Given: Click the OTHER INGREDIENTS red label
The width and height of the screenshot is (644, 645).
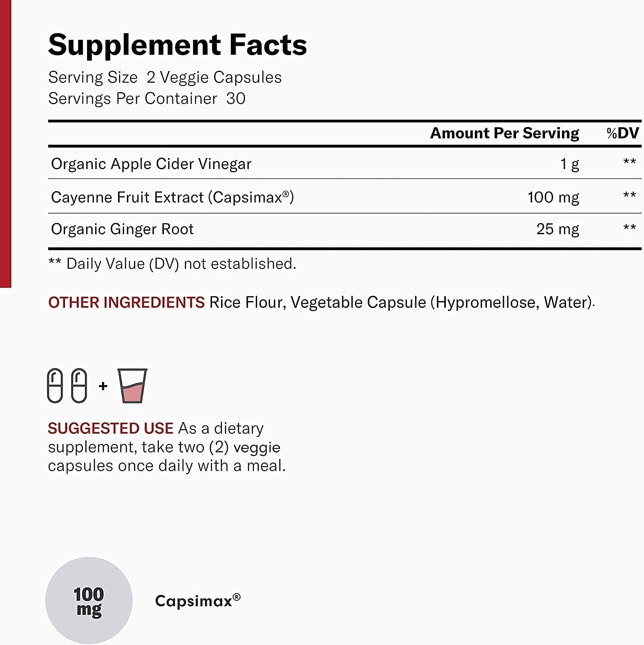Looking at the screenshot, I should [x=126, y=302].
